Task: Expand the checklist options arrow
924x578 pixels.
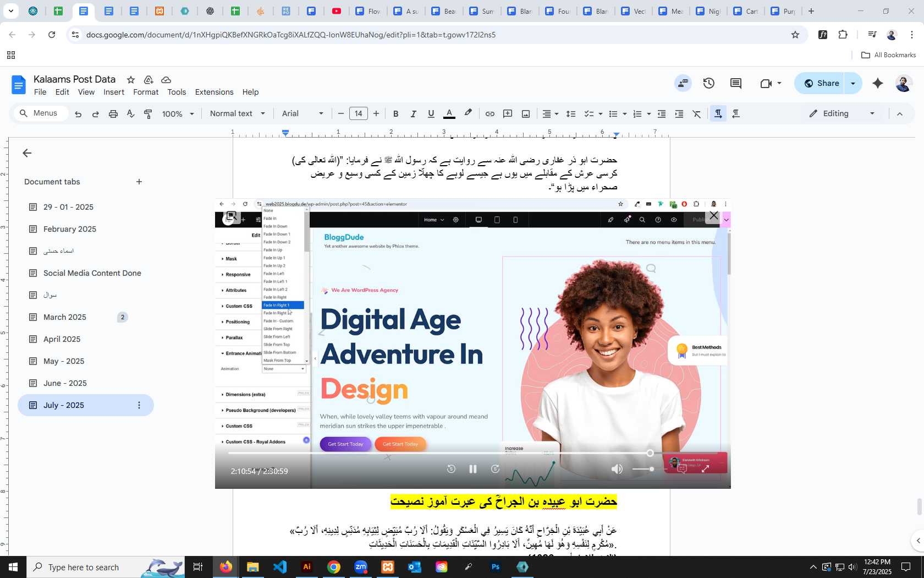Action: pos(600,114)
